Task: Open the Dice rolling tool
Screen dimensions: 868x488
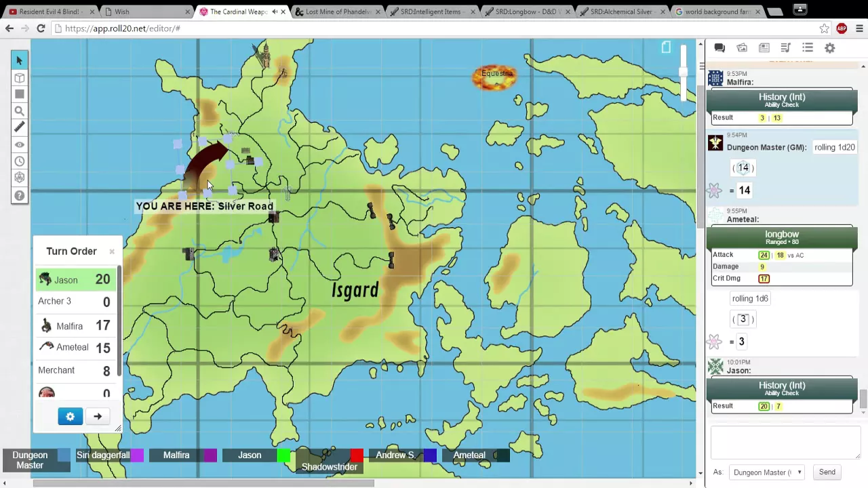Action: click(x=19, y=178)
